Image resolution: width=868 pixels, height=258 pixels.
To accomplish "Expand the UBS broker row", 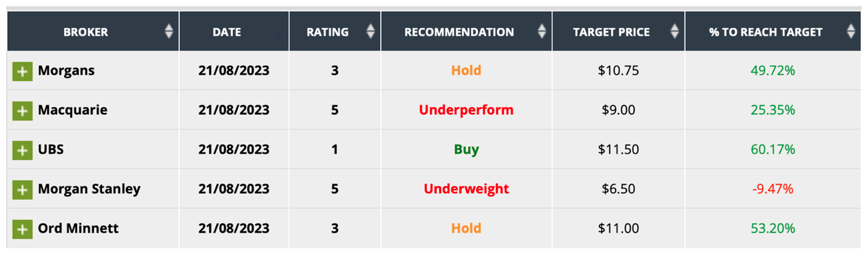I will [22, 150].
